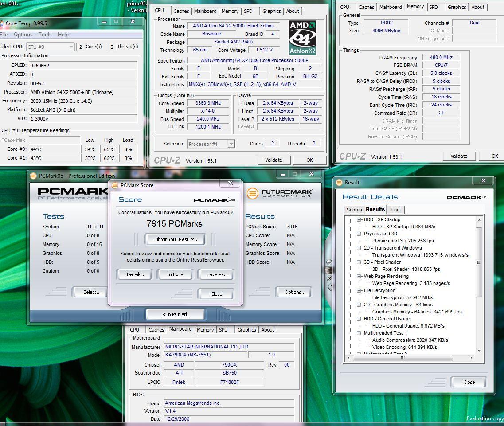Close the PCMark Score dialog via Close button

tap(216, 294)
